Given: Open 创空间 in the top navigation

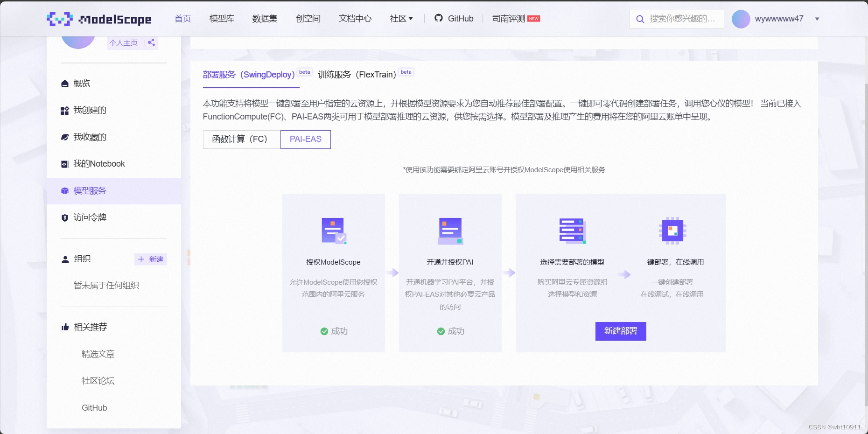Looking at the screenshot, I should pyautogui.click(x=308, y=19).
